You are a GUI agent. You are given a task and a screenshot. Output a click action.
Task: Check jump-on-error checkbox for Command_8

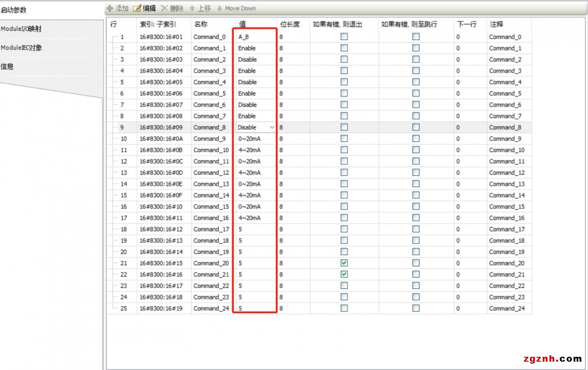[416, 127]
